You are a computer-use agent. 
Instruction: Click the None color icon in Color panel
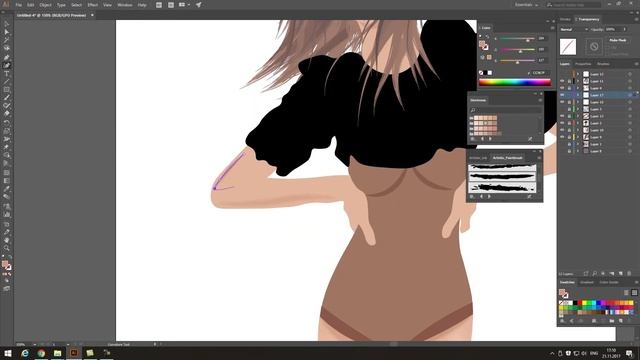pos(481,73)
